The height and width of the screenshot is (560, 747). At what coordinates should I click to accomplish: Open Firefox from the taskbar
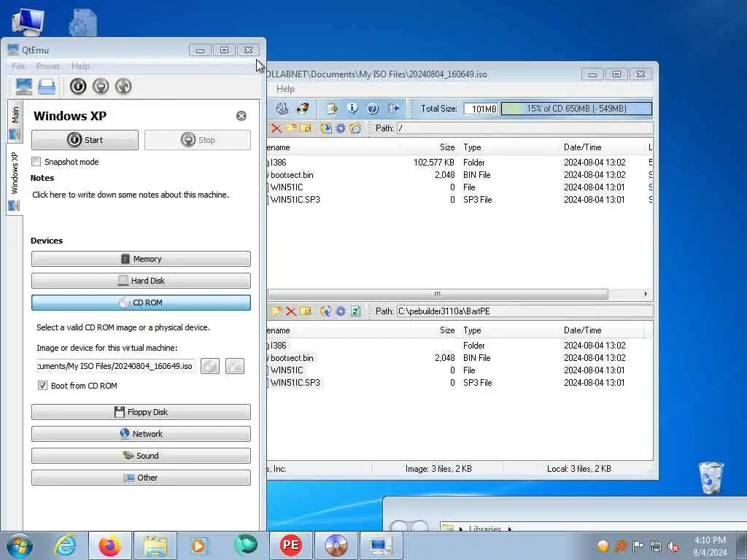(109, 545)
